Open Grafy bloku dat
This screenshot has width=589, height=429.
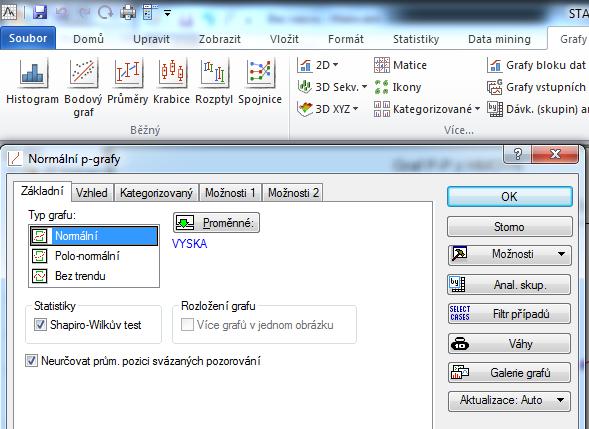click(x=537, y=65)
